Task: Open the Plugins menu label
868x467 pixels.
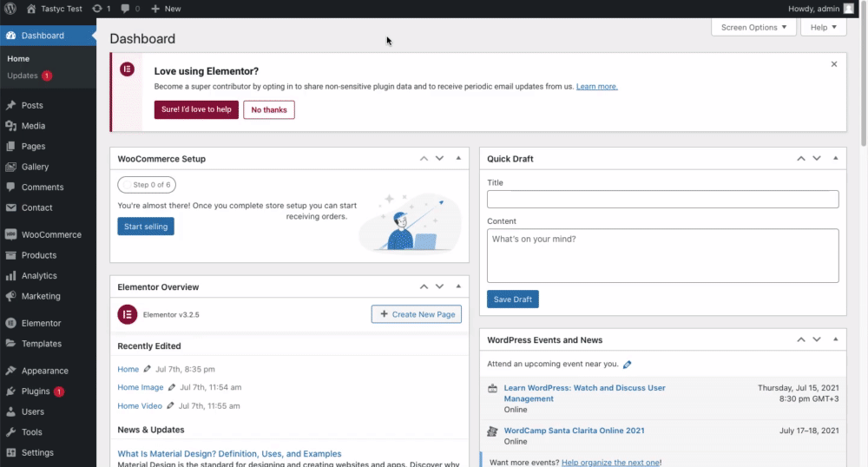Action: (x=36, y=391)
